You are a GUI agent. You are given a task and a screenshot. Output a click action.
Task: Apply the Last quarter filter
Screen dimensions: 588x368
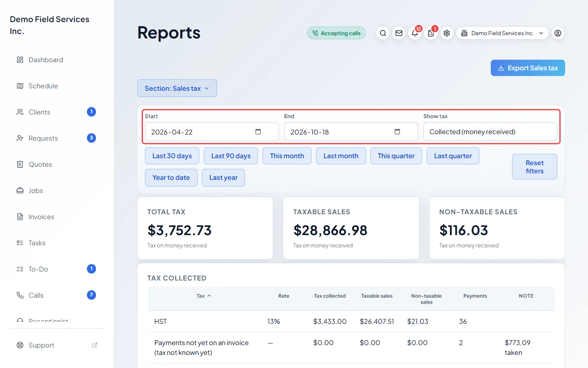453,156
